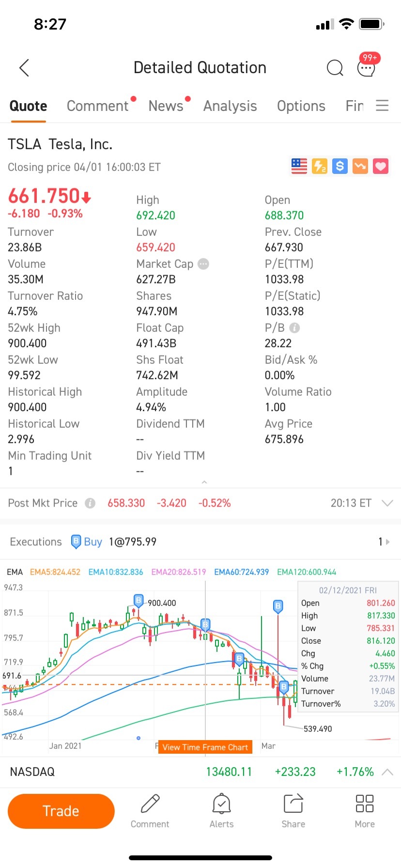This screenshot has height=868, width=401.
Task: Tap the 661.750 last price
Action: (44, 196)
